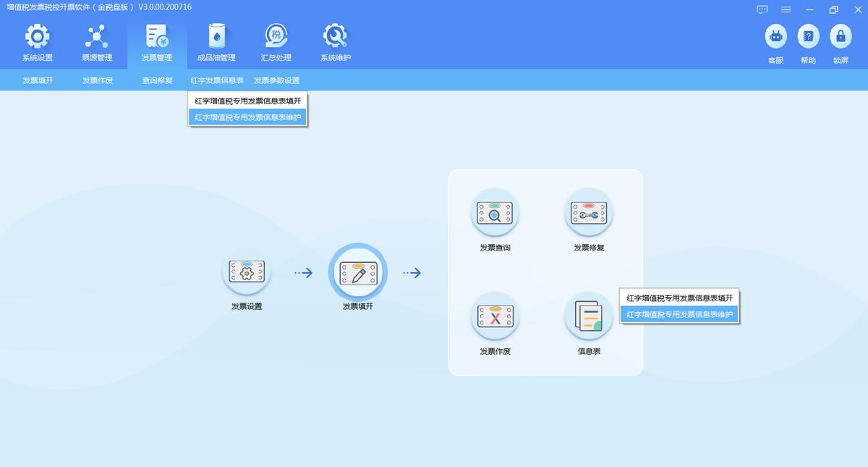The width and height of the screenshot is (868, 467).
Task: Open 客服 robot assistant icon
Action: [776, 36]
